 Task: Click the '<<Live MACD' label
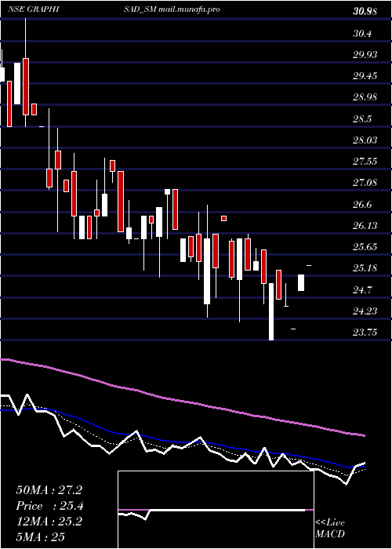330,528
